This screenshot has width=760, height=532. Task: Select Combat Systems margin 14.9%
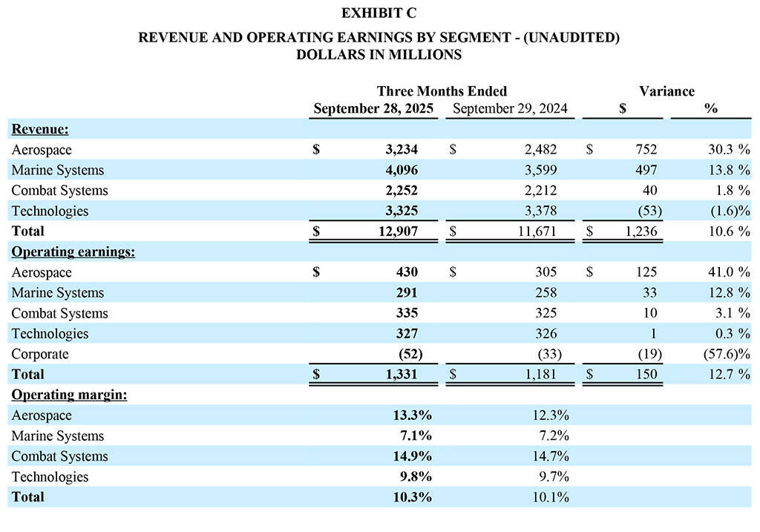click(x=410, y=456)
